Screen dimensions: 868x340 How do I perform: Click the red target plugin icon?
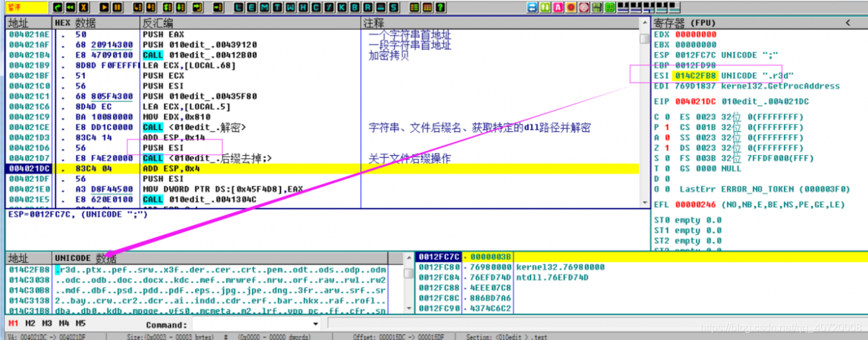584,7
